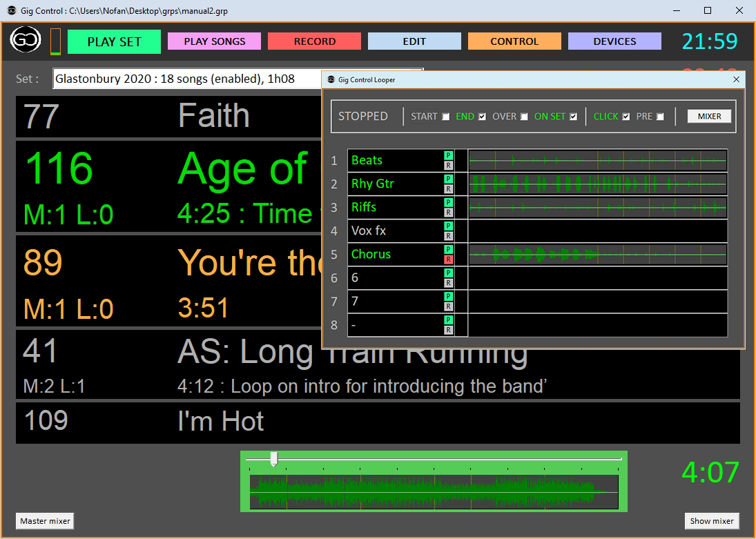Click the empty loop lane of track 6

[x=598, y=277]
